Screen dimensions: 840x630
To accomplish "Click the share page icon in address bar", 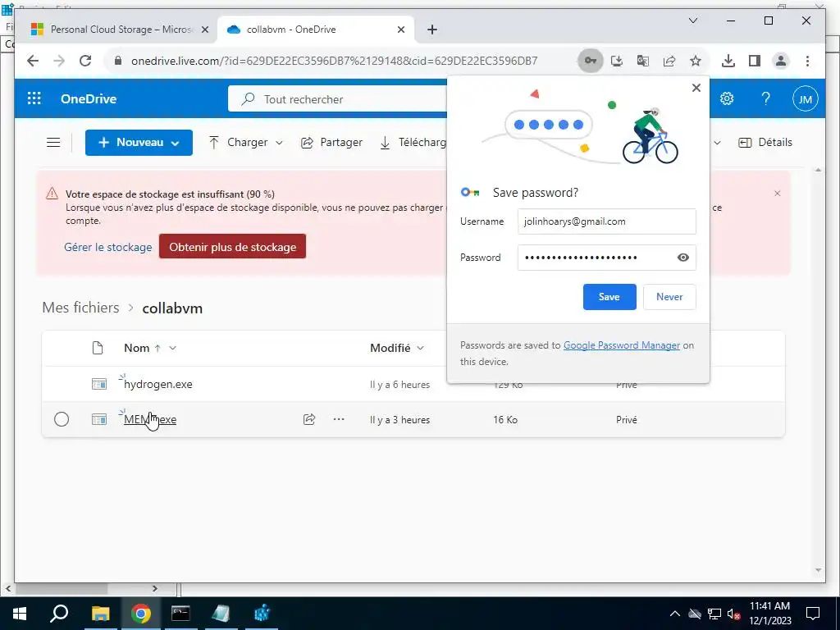I will point(669,61).
